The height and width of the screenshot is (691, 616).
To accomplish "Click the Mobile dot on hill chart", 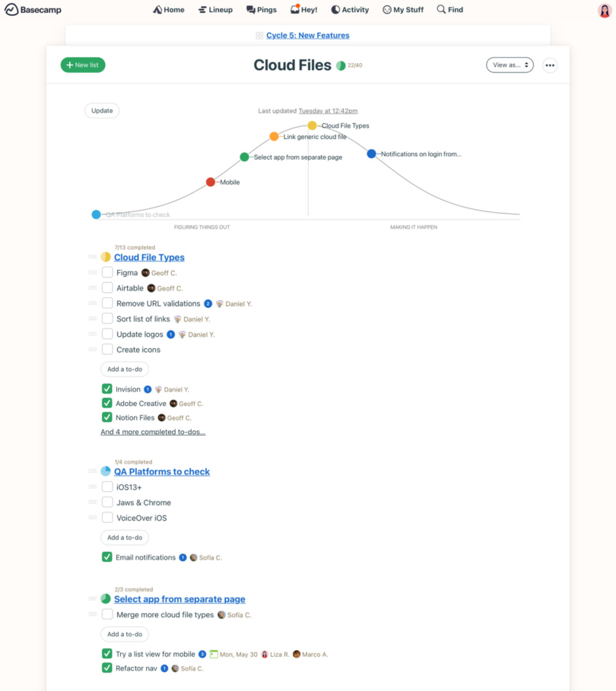I will tap(210, 182).
